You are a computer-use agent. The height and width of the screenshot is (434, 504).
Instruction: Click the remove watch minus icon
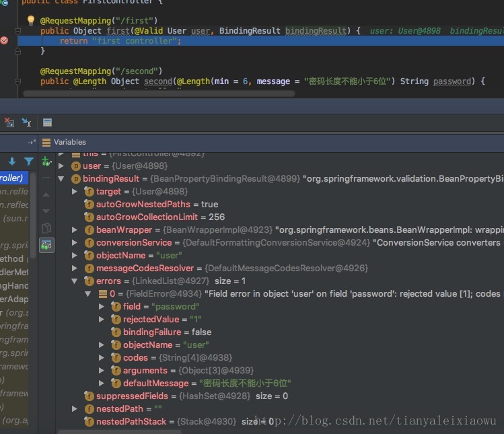pyautogui.click(x=46, y=178)
